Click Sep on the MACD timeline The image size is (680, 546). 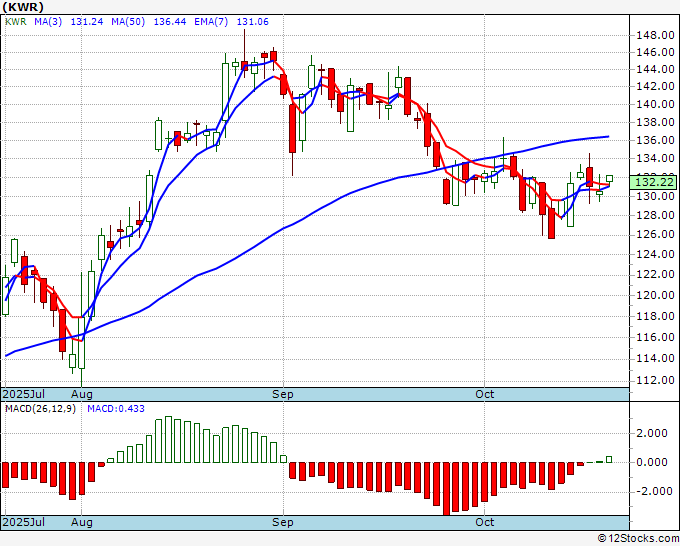pyautogui.click(x=283, y=522)
